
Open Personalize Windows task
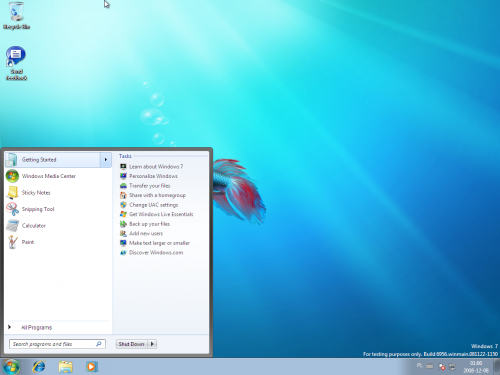[x=153, y=176]
